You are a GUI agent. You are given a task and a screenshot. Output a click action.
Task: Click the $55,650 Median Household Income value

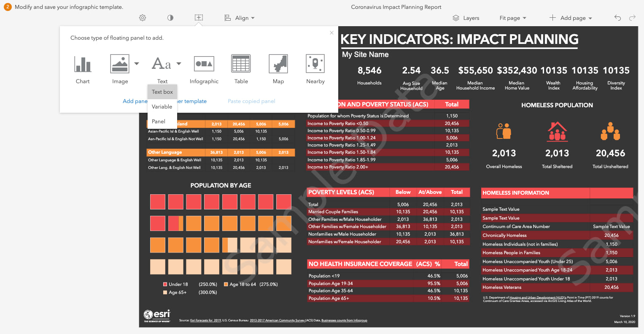(x=475, y=71)
